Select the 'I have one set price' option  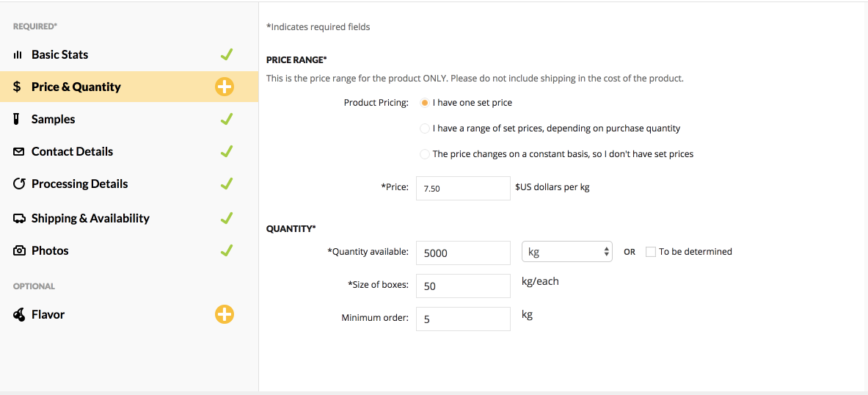pos(425,103)
